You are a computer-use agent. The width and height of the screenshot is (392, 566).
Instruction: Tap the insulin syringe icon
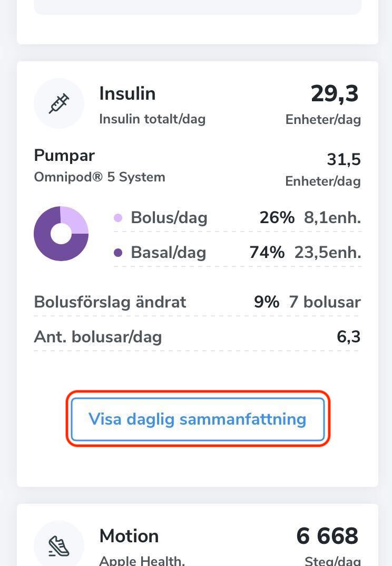pyautogui.click(x=59, y=103)
